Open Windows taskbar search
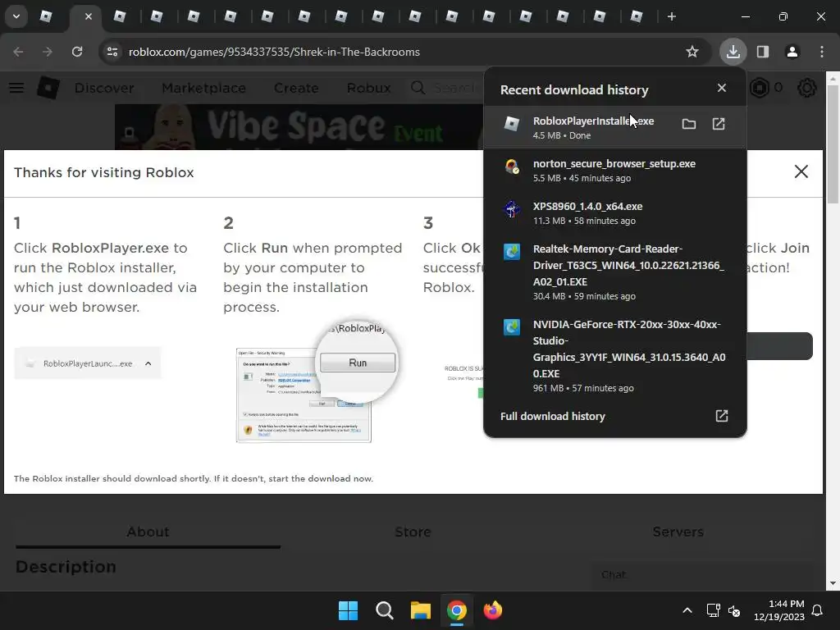Image resolution: width=840 pixels, height=630 pixels. coord(385,610)
